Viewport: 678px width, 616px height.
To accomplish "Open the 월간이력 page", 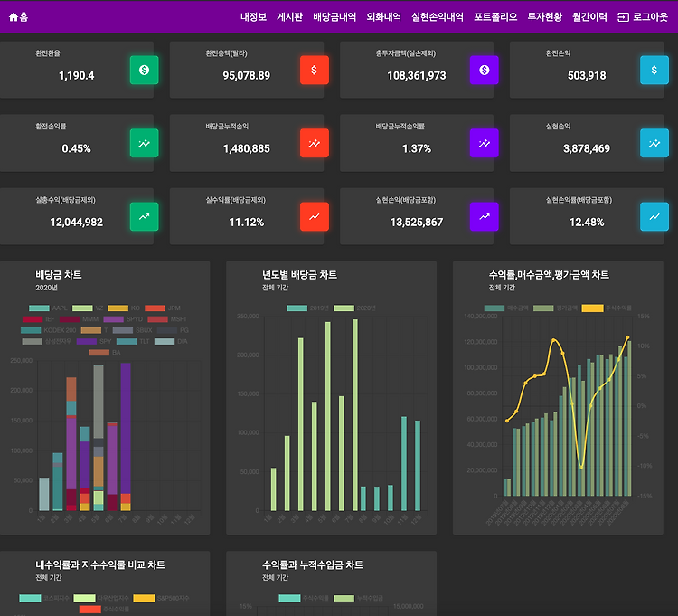I will pos(589,17).
